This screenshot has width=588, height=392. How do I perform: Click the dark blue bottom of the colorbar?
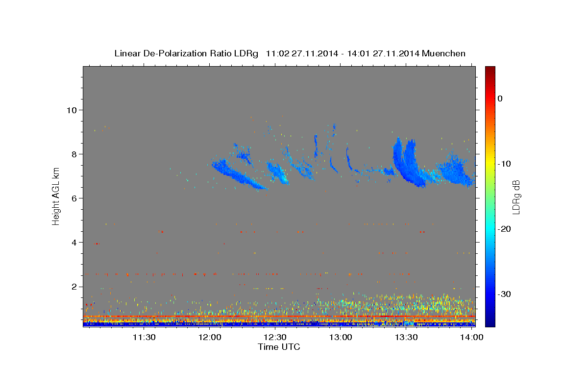coord(490,321)
